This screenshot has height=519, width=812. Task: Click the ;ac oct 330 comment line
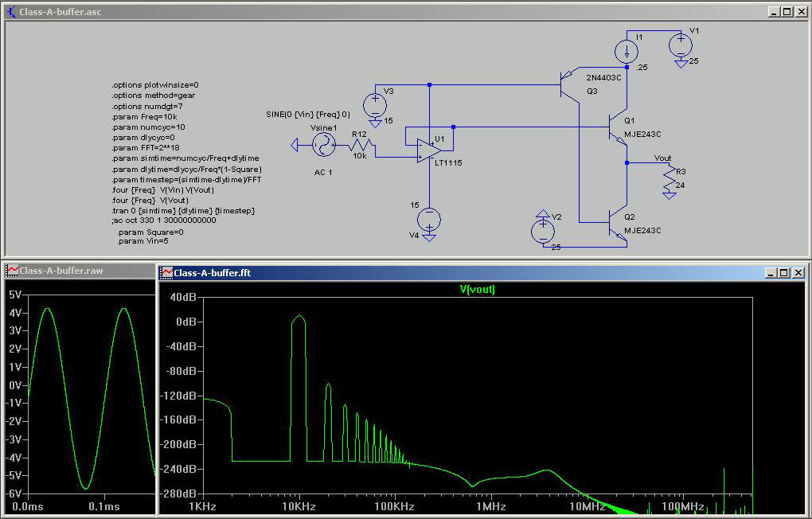pos(164,220)
